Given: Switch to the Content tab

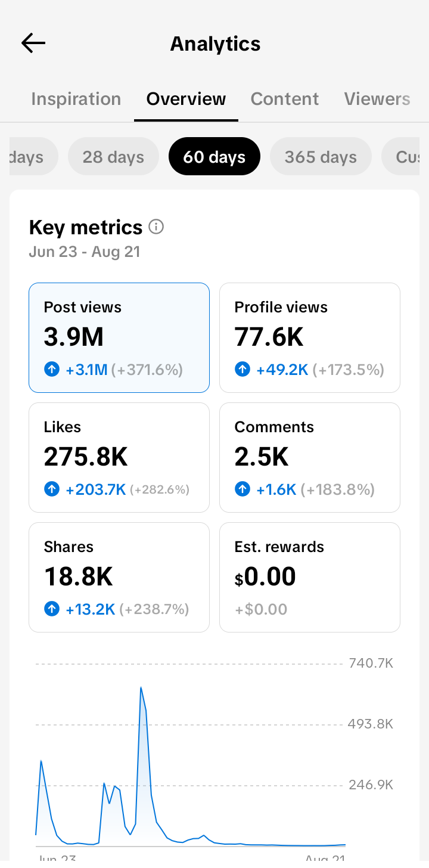Looking at the screenshot, I should tap(285, 99).
